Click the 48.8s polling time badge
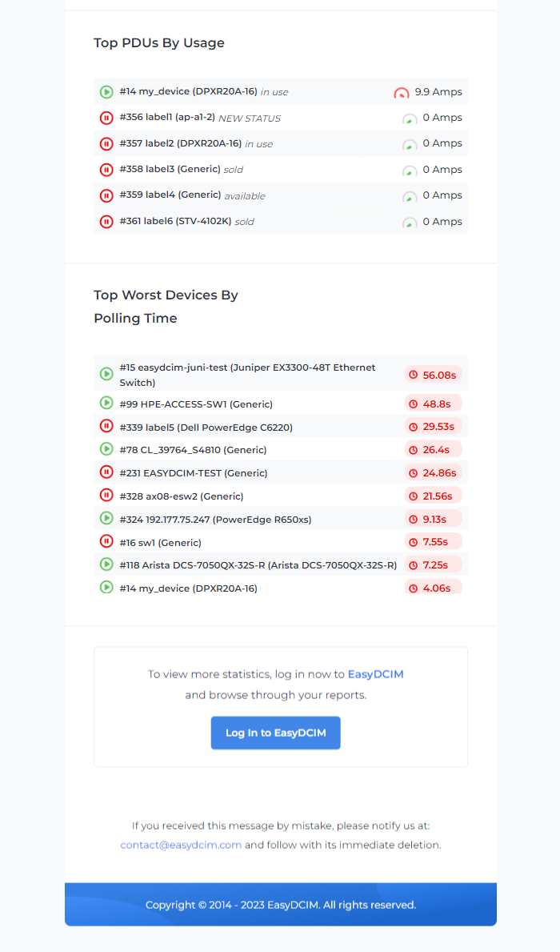 (x=433, y=404)
